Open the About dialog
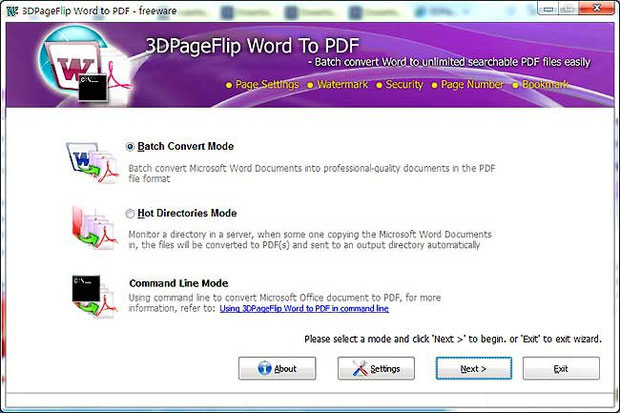Viewport: 620px width, 413px height. (277, 369)
